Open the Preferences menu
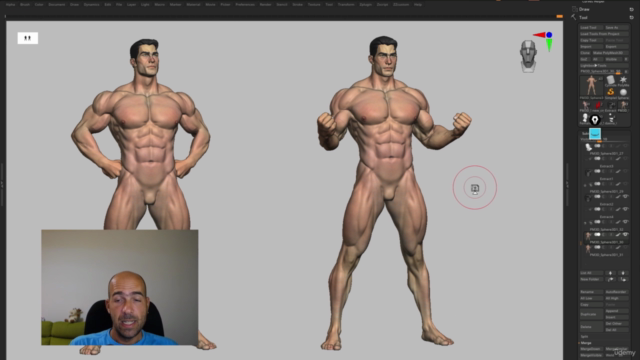Viewport: 640px width, 360px height. coord(245,4)
